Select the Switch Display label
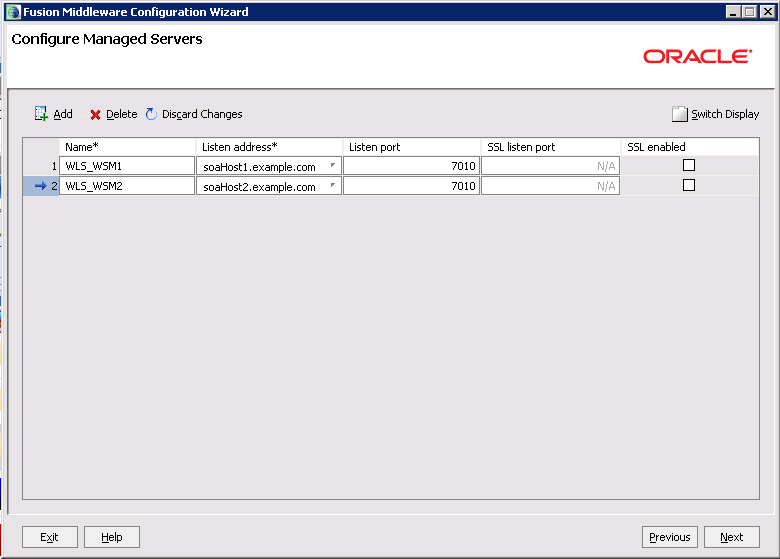The height and width of the screenshot is (559, 780). [x=725, y=114]
